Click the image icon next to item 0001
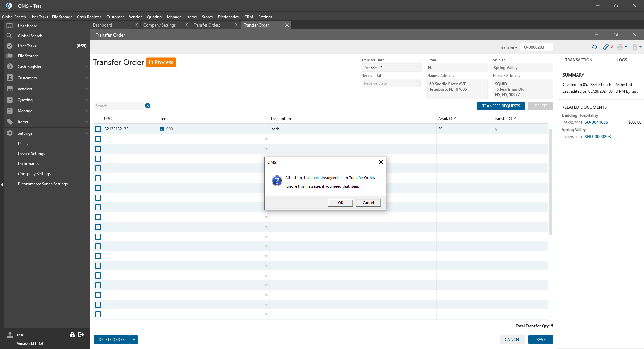 (162, 129)
